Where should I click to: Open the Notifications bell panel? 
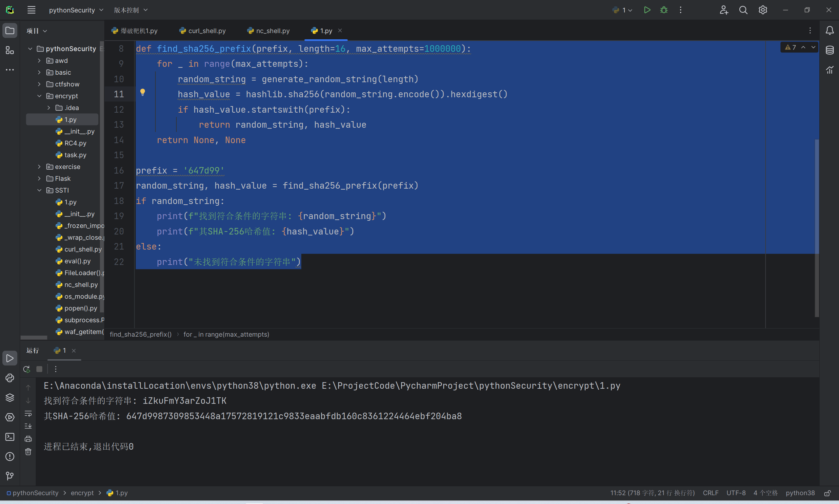(x=829, y=30)
